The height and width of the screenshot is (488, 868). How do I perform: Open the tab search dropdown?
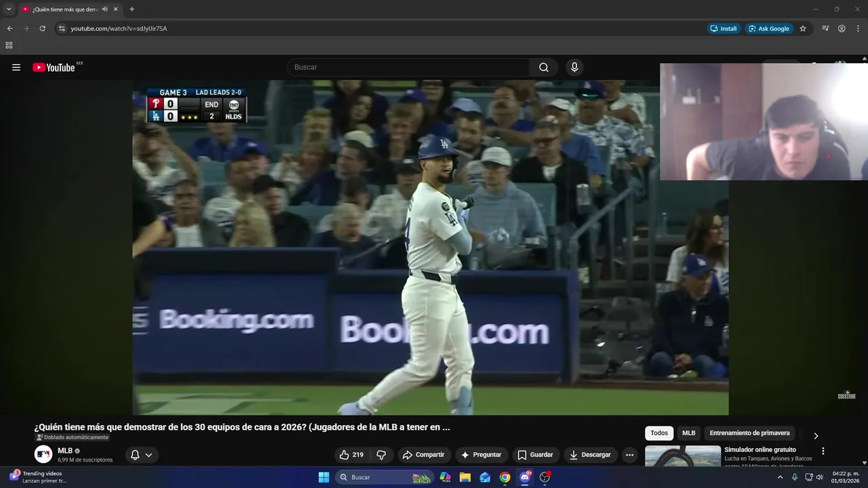[x=9, y=9]
